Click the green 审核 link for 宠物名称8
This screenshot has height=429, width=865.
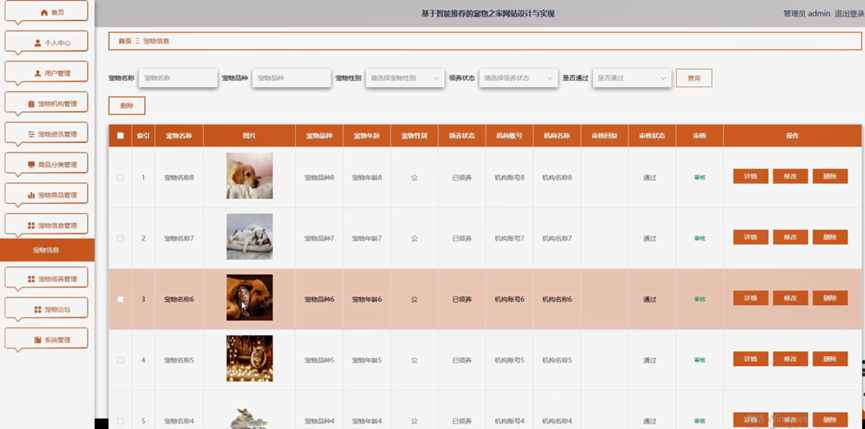pos(700,178)
